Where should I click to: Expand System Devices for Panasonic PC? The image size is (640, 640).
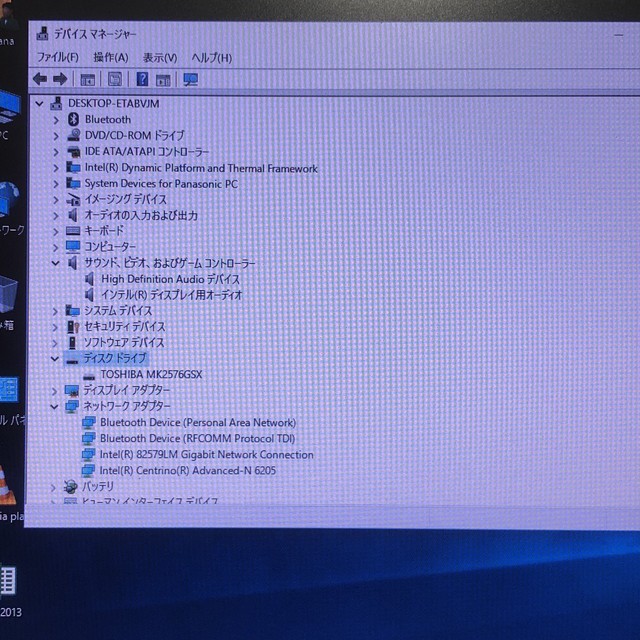click(56, 184)
